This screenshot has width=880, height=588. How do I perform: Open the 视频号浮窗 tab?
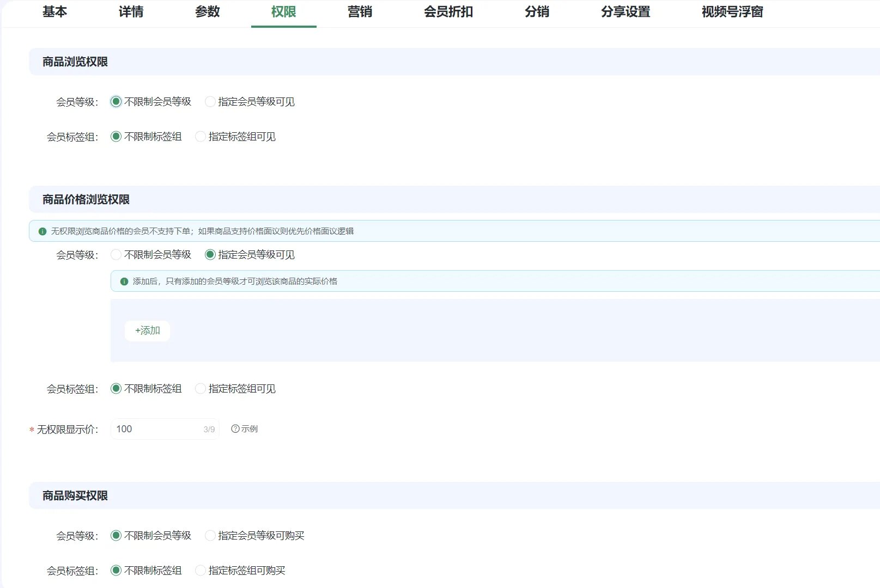coord(732,12)
